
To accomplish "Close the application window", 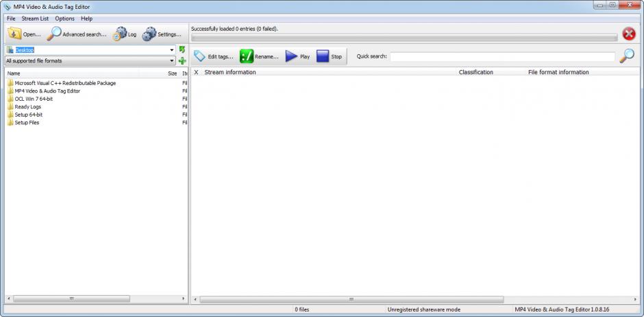I will coord(630,5).
